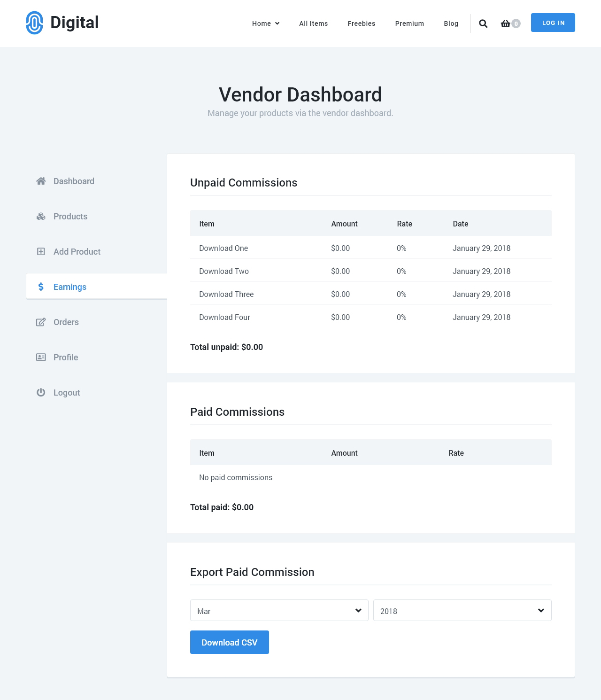The width and height of the screenshot is (601, 700).
Task: Open the Mar month dropdown
Action: tap(279, 610)
